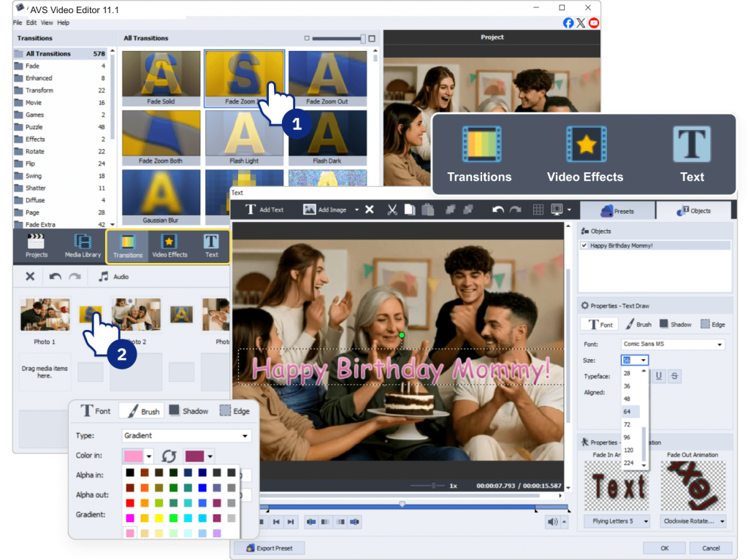748x560 pixels.
Task: Click the Audio music note button
Action: point(113,277)
